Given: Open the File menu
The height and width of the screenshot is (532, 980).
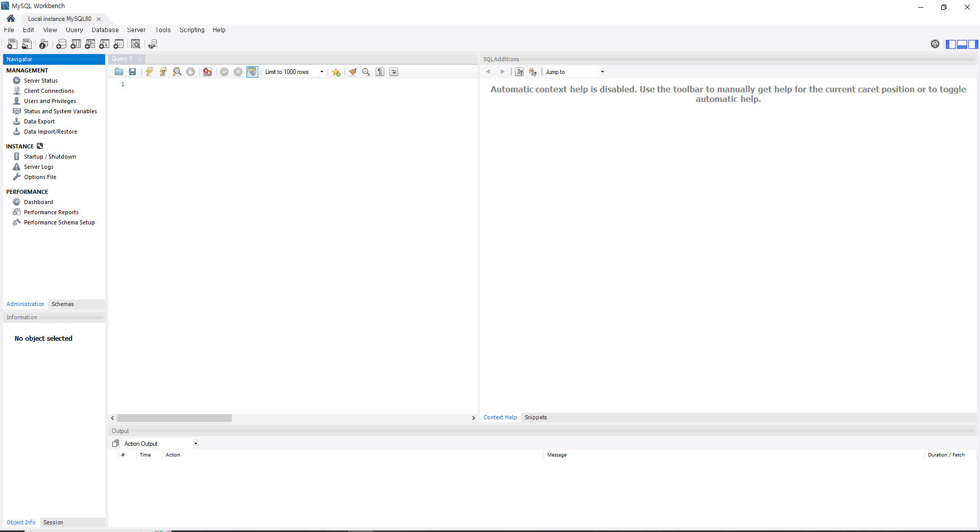Looking at the screenshot, I should [9, 30].
